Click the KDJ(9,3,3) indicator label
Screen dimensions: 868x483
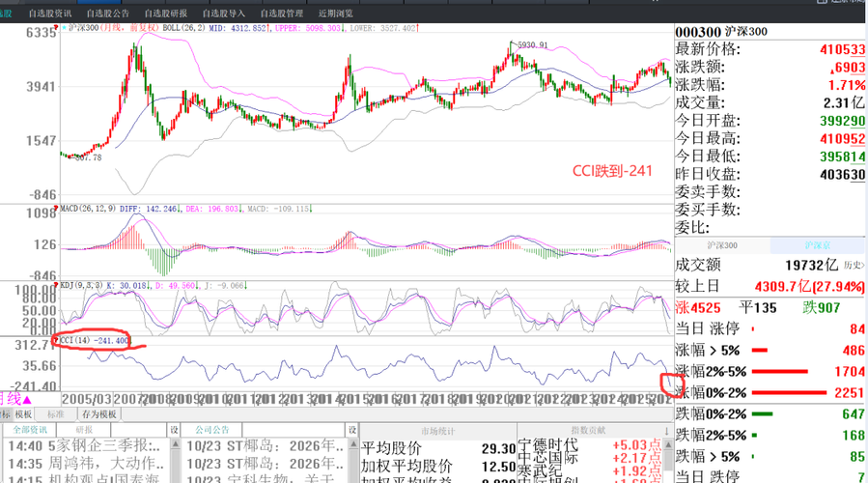[x=81, y=285]
